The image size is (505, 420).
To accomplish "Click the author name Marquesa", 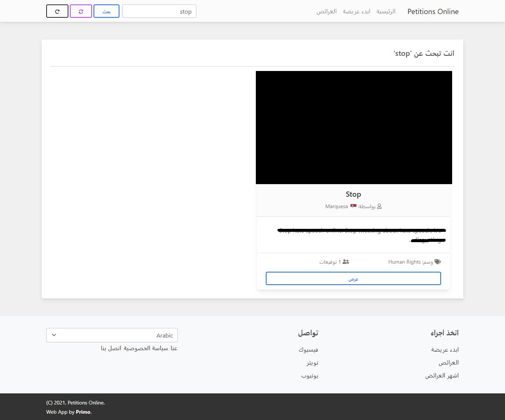I will click(336, 206).
